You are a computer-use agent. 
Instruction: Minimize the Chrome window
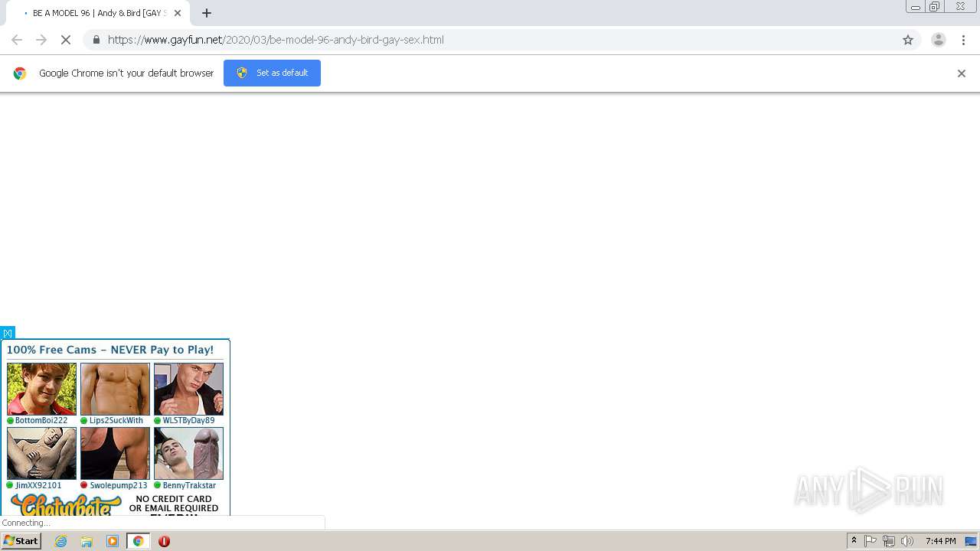pyautogui.click(x=915, y=7)
